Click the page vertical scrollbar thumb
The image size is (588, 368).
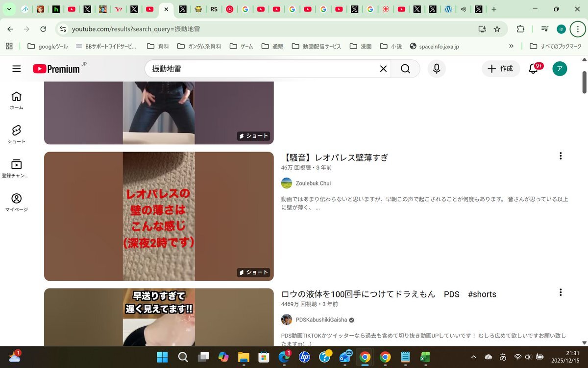tap(584, 82)
